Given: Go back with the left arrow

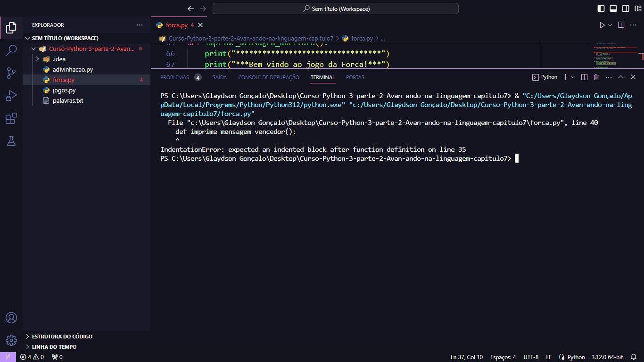Looking at the screenshot, I should click(x=190, y=8).
